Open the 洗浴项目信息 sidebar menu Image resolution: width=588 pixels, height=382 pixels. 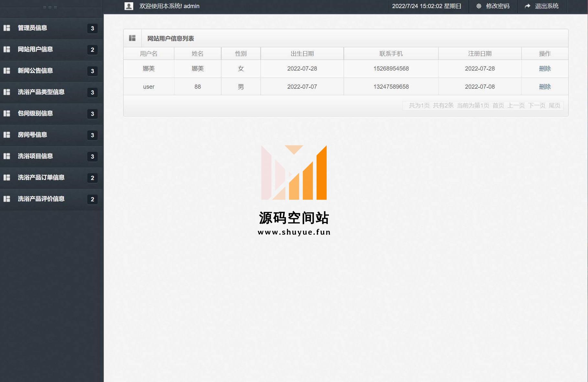pyautogui.click(x=35, y=156)
